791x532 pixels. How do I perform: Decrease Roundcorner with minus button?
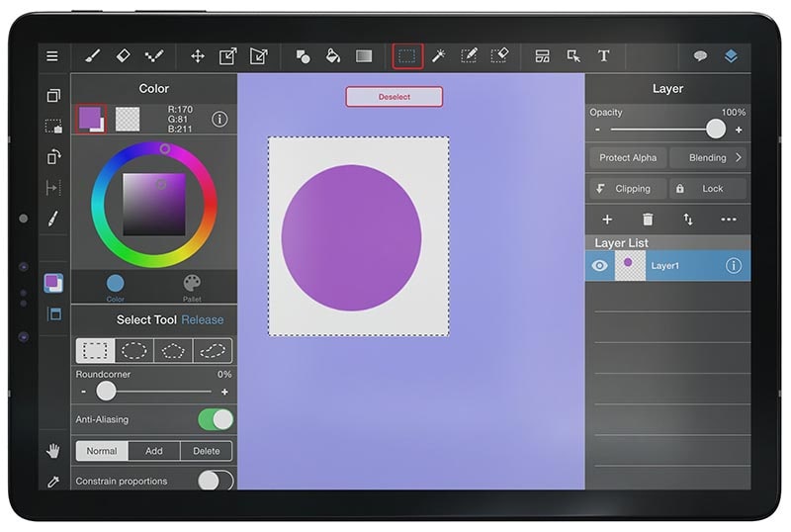pos(83,392)
